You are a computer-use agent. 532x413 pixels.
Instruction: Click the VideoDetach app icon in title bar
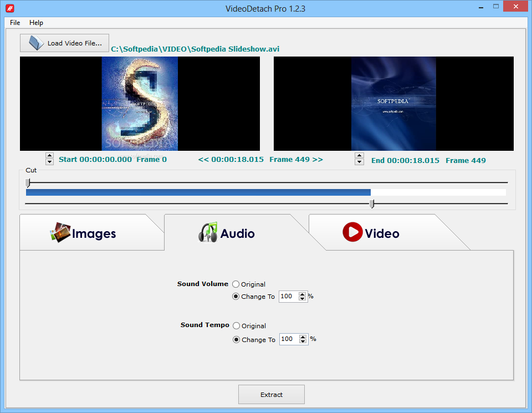click(x=10, y=8)
